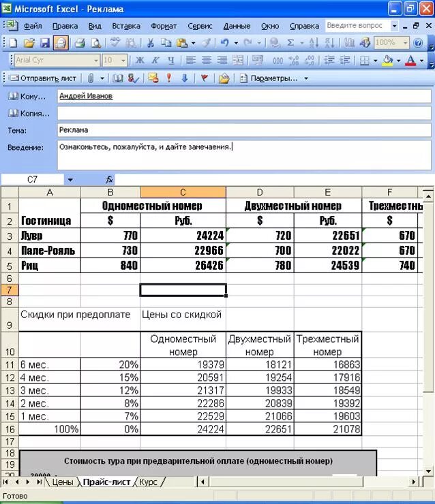Run the Spelling check icon

[x=115, y=43]
